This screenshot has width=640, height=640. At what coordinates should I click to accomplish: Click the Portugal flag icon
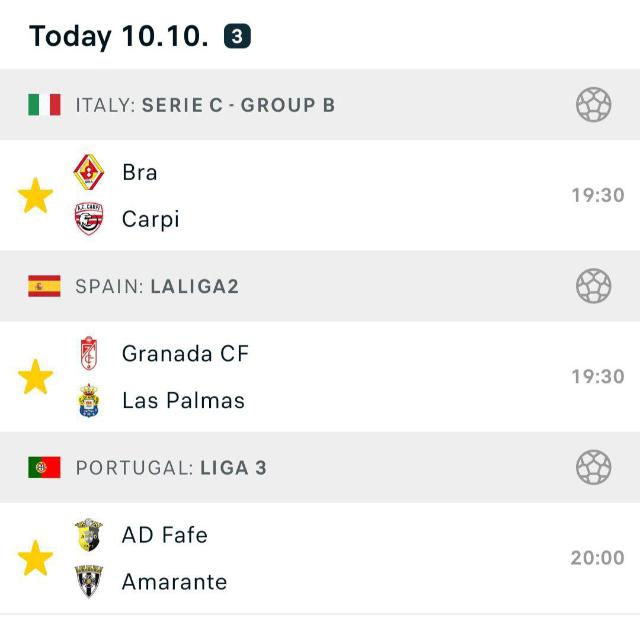click(x=44, y=467)
